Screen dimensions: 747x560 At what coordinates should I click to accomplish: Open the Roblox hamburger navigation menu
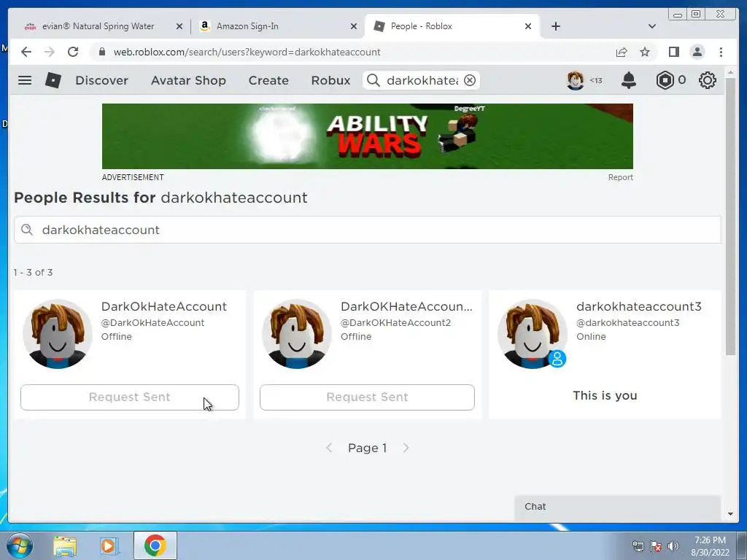[25, 80]
